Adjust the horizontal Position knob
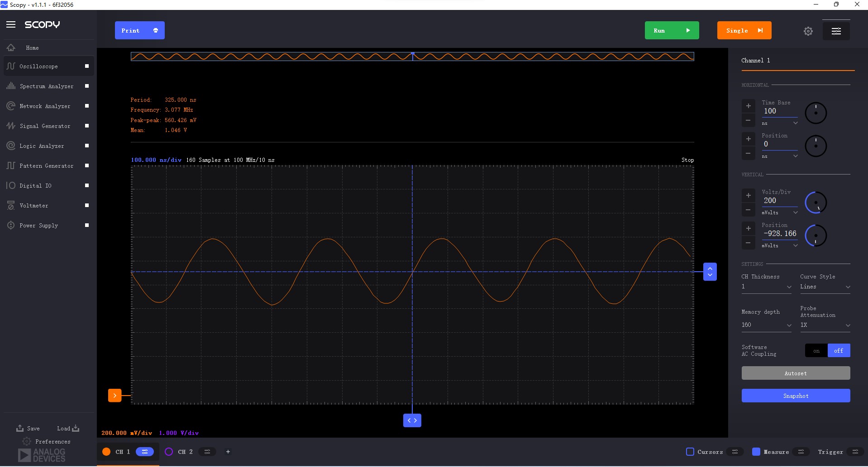This screenshot has width=868, height=467. 816,146
